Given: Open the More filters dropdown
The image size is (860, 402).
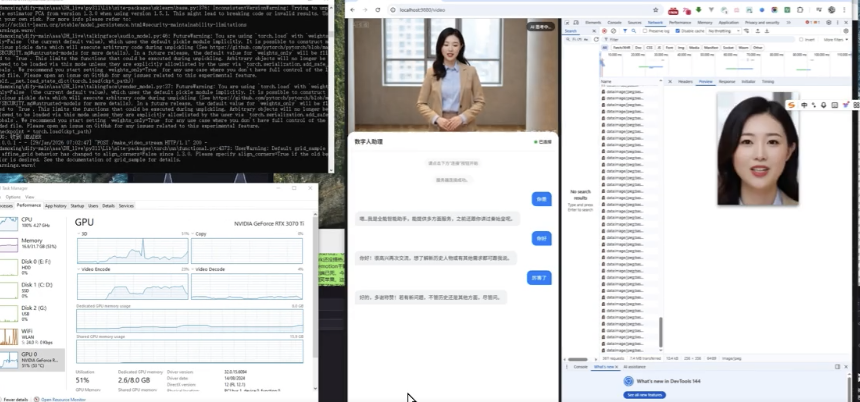Looking at the screenshot, I should click(x=836, y=39).
